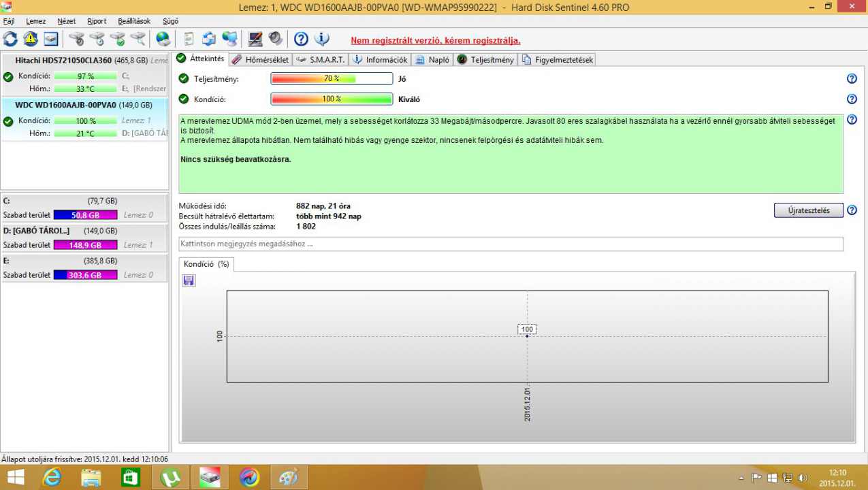Screen dimensions: 868x490
Task: Click the Refresh toolbar icon
Action: tap(11, 39)
